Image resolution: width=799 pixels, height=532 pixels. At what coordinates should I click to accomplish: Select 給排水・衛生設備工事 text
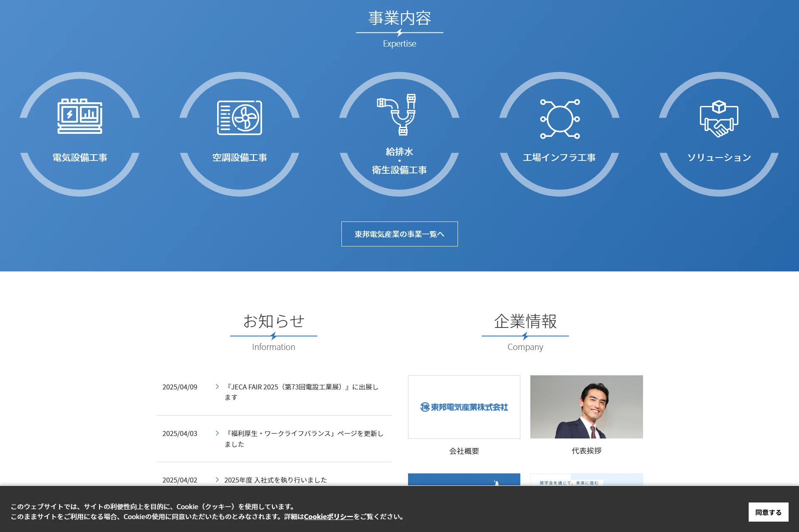(x=399, y=161)
